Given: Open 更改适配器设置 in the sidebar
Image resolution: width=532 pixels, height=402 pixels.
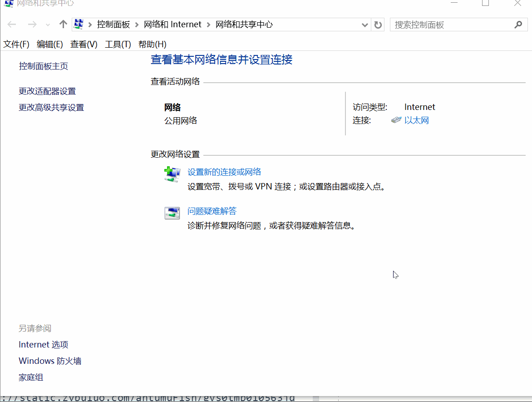Looking at the screenshot, I should (47, 91).
